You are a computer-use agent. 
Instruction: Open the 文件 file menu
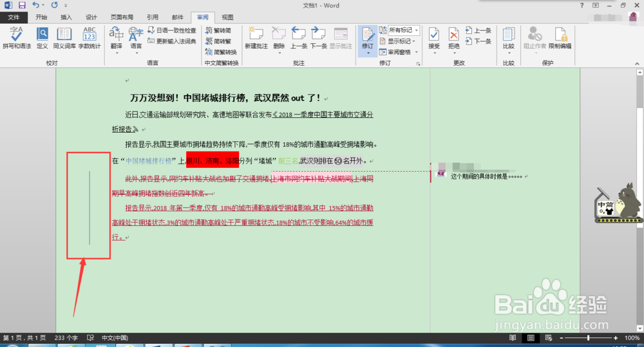point(14,17)
